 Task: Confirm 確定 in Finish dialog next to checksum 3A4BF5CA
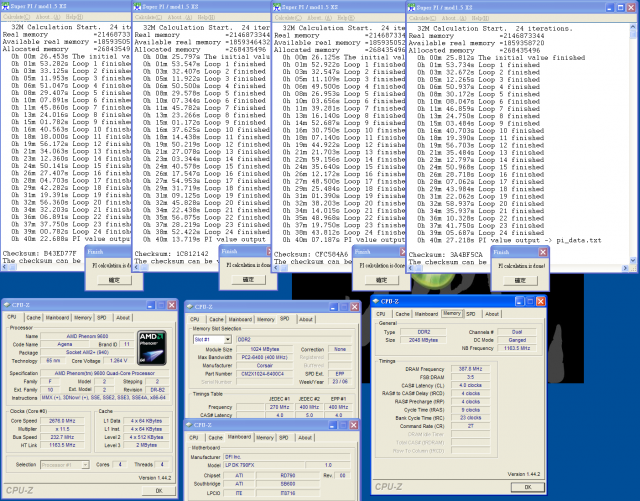point(520,280)
